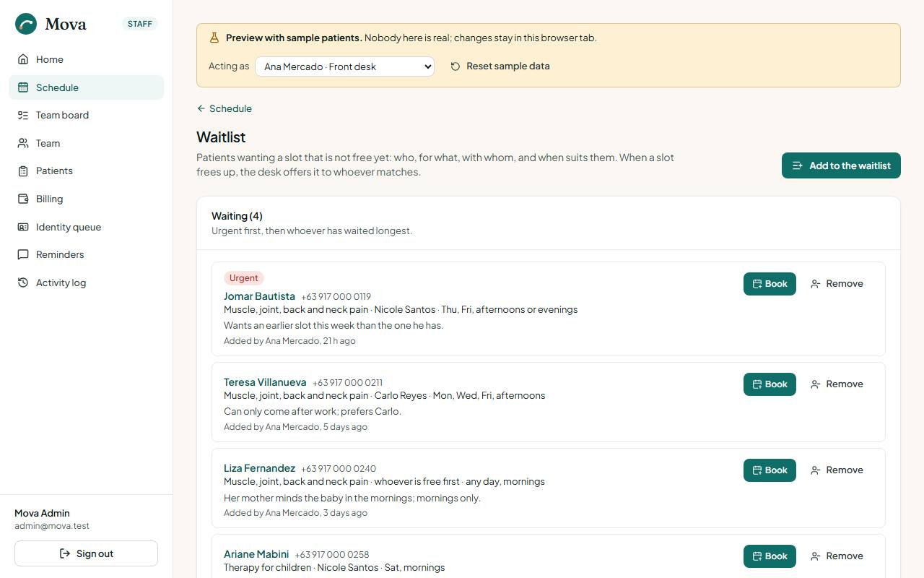Click the remove-person icon for Jomar Bautista
This screenshot has width=924, height=578.
[816, 284]
